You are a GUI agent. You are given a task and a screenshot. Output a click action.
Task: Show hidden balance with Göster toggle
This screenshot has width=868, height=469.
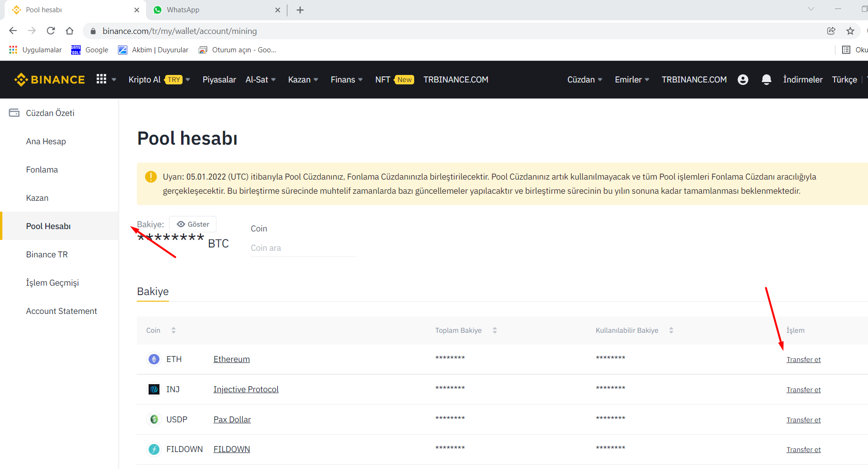click(193, 224)
